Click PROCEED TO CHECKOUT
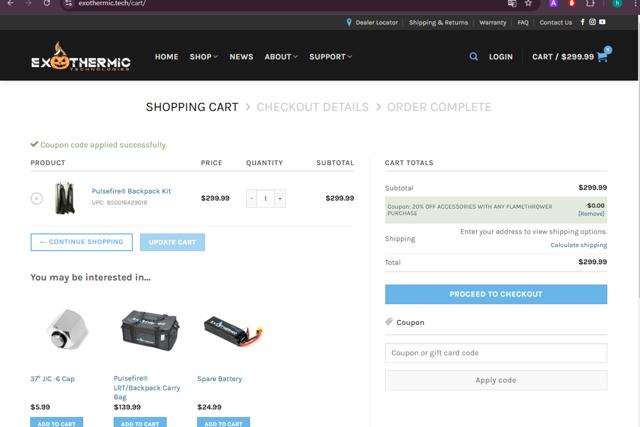Image resolution: width=640 pixels, height=427 pixels. tap(496, 294)
